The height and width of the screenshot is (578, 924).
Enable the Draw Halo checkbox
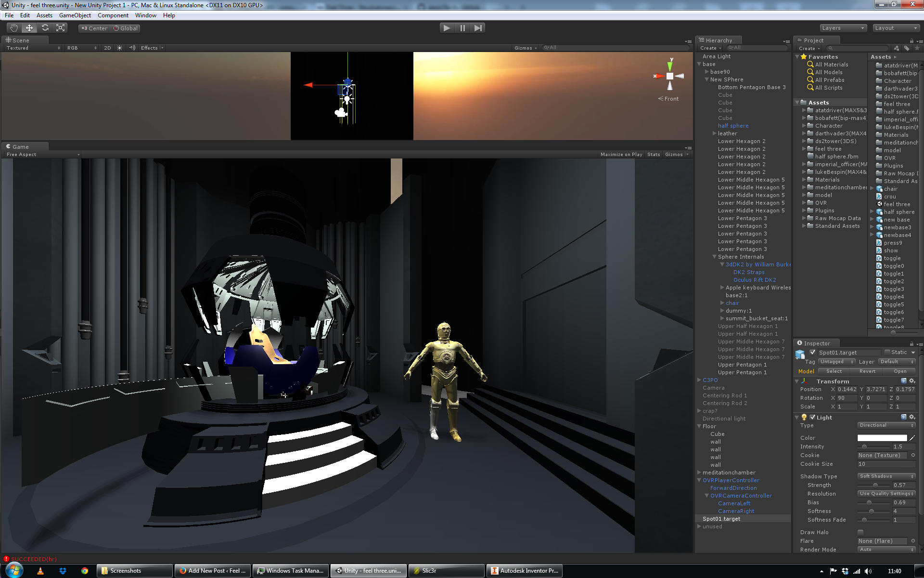point(860,532)
